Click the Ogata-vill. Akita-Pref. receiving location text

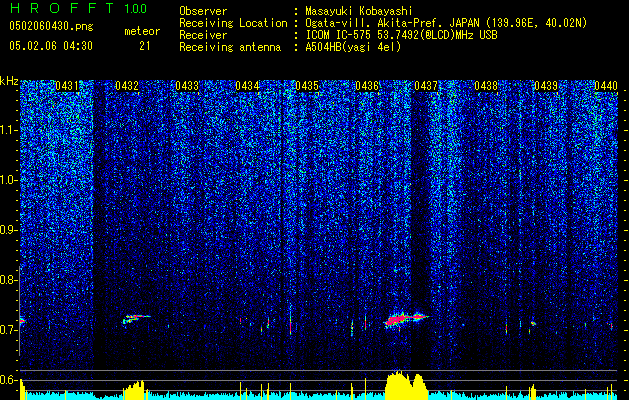pyautogui.click(x=446, y=23)
